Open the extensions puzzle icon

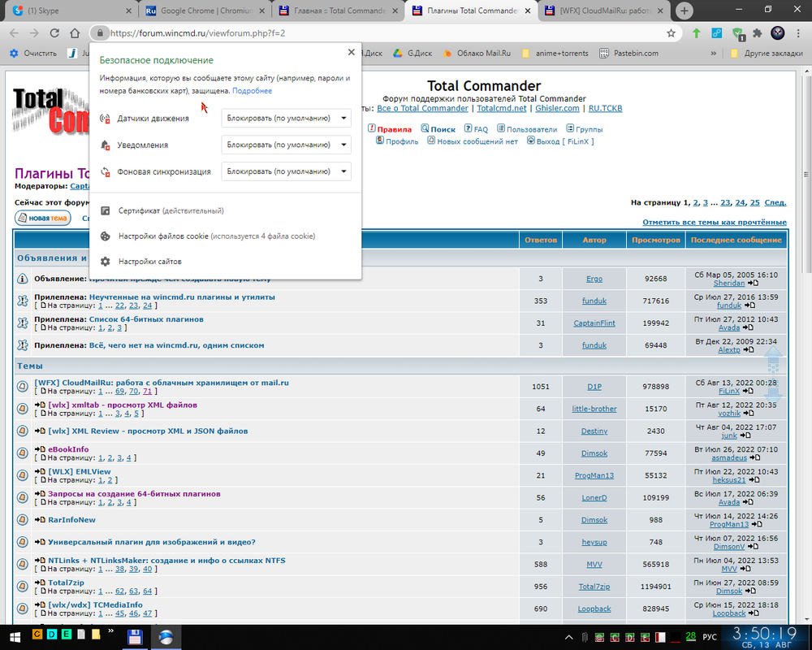coord(758,33)
